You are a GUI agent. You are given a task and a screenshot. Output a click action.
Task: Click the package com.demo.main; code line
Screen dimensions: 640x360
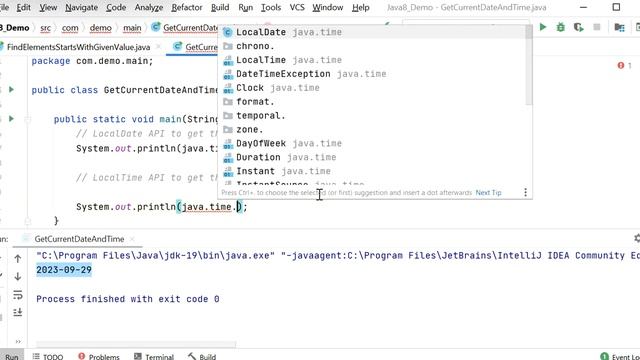[x=92, y=61]
